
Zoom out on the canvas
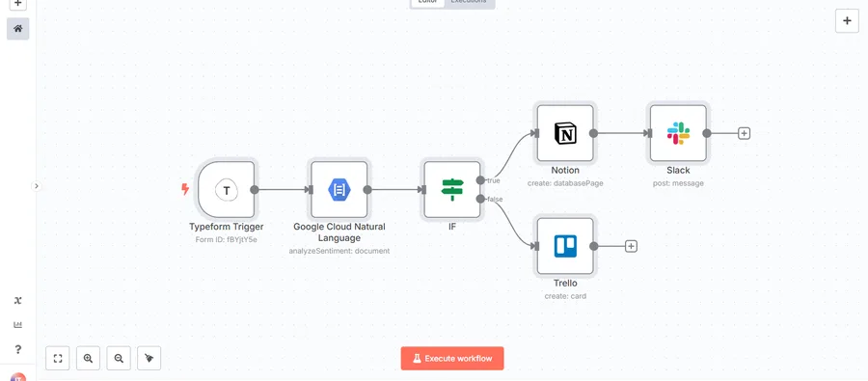119,358
